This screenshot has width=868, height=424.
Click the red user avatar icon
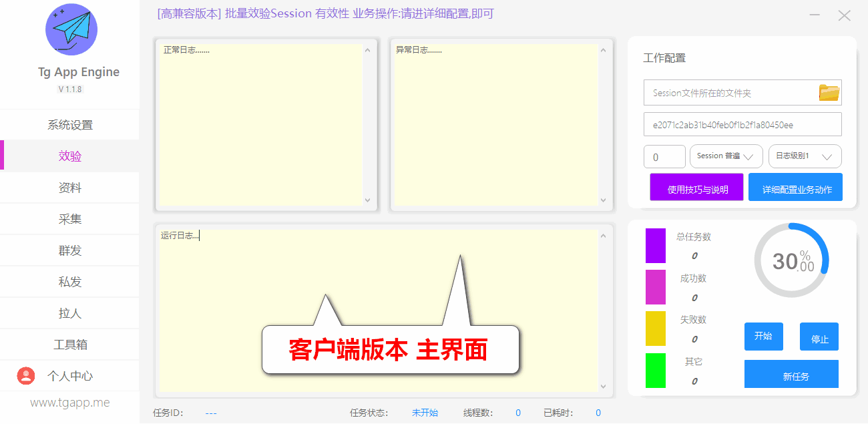26,376
